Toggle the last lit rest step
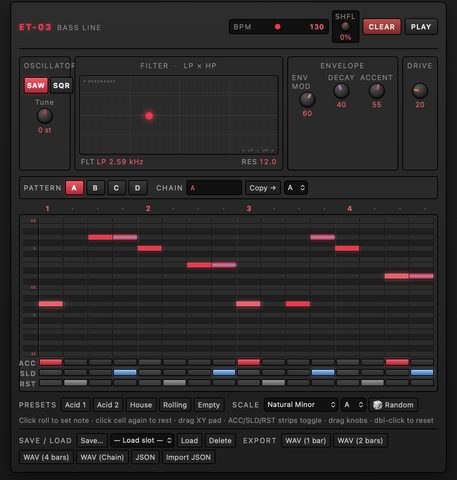This screenshot has height=480, width=457. pos(372,383)
